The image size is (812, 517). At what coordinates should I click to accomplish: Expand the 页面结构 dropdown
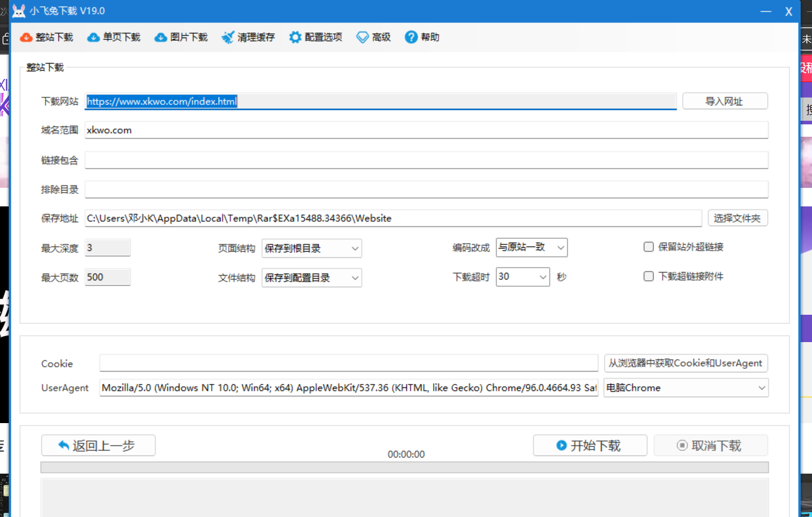coord(311,249)
